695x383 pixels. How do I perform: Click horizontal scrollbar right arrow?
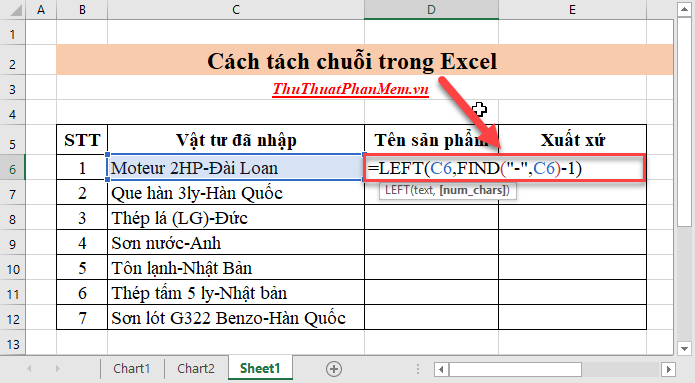pyautogui.click(x=668, y=369)
